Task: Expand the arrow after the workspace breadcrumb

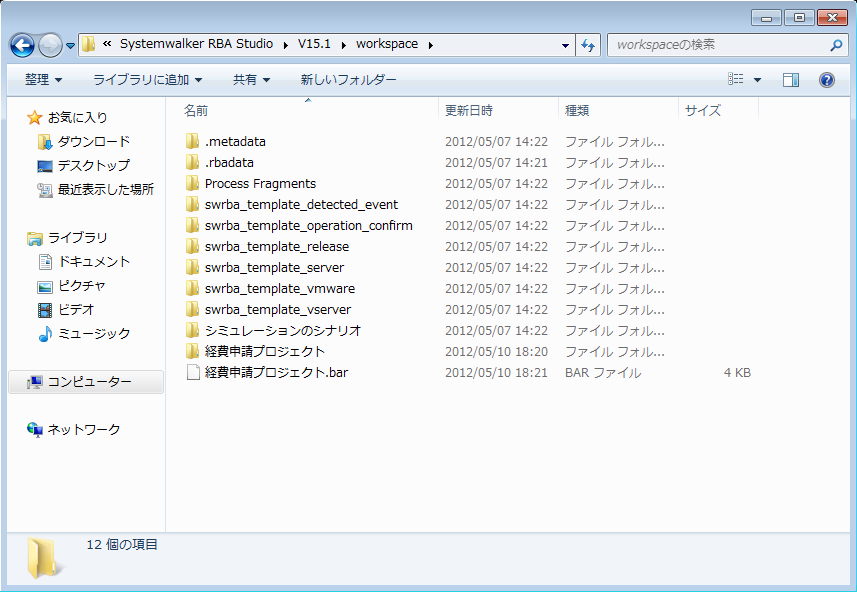Action: tap(431, 45)
